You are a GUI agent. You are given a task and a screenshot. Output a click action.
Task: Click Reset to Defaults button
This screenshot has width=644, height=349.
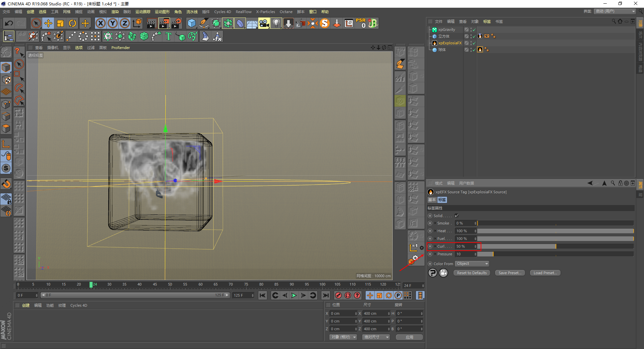pyautogui.click(x=472, y=273)
